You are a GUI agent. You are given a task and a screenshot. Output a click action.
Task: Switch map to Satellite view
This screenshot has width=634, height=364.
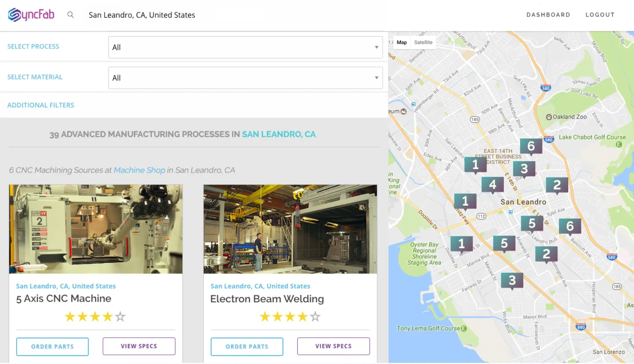point(423,42)
